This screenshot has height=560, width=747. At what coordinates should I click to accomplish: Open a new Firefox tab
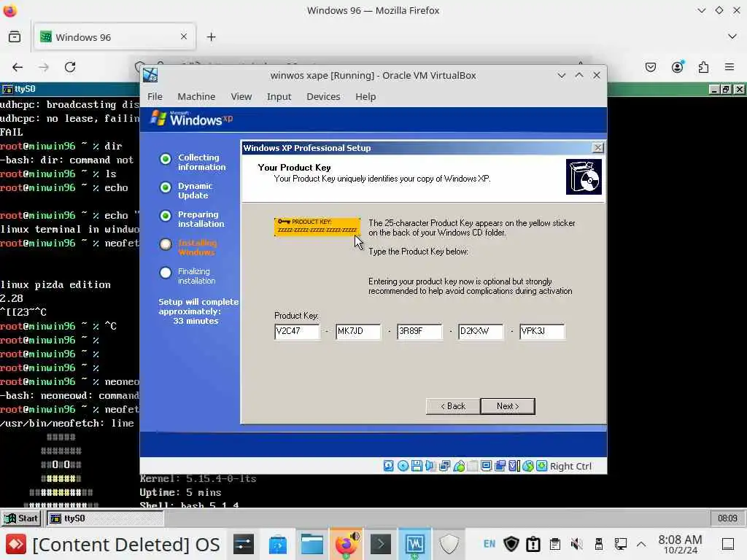[211, 36]
